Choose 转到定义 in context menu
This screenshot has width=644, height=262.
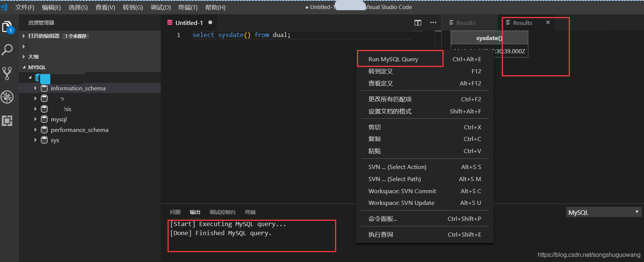[x=425, y=71]
